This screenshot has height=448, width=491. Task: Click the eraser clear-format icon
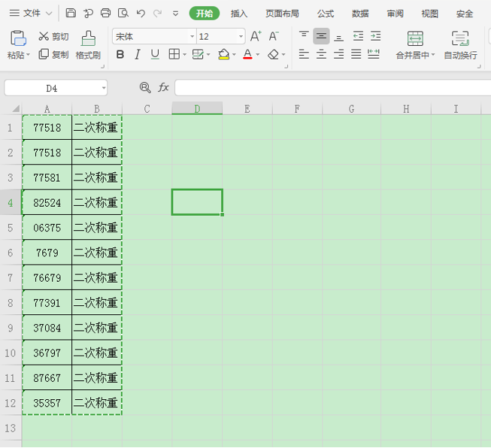[x=274, y=54]
